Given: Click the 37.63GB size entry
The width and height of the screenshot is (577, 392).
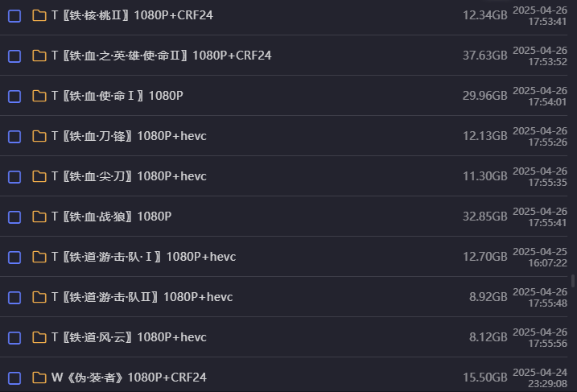Looking at the screenshot, I should (x=484, y=56).
